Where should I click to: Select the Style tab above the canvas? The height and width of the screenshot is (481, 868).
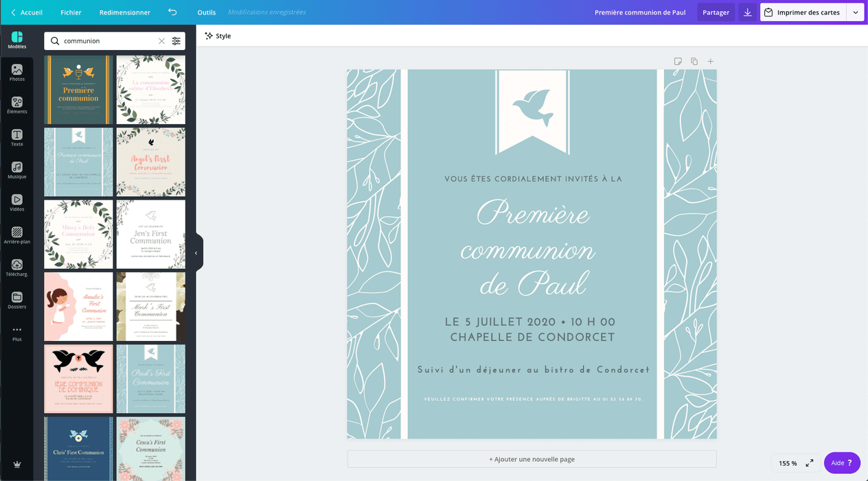[x=218, y=36]
